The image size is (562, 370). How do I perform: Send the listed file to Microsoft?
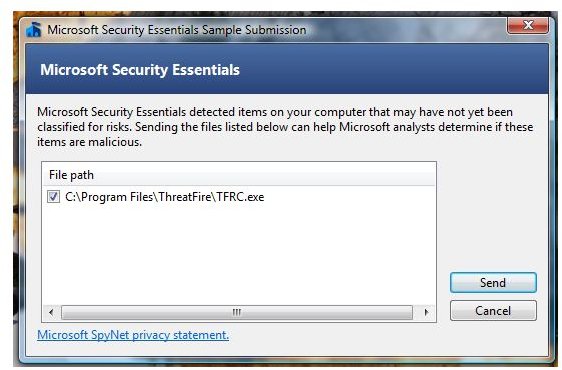(493, 283)
